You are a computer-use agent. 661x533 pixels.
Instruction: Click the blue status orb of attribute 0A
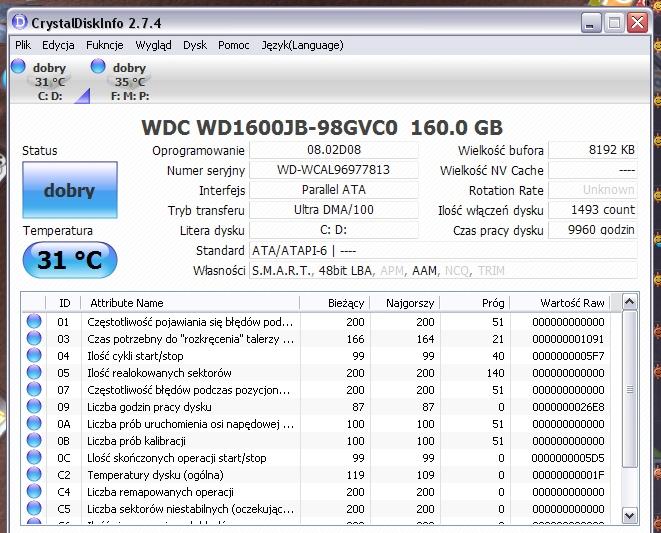pos(34,423)
